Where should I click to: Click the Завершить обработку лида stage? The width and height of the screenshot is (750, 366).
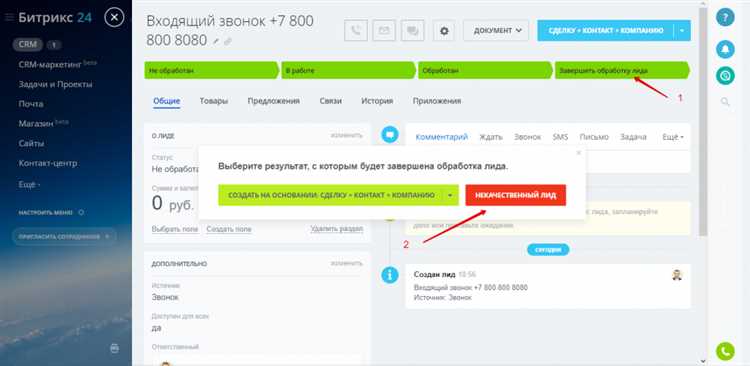pyautogui.click(x=622, y=70)
